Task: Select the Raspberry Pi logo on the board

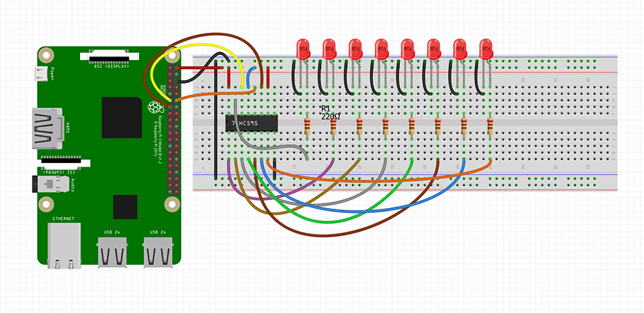Action: pyautogui.click(x=152, y=107)
